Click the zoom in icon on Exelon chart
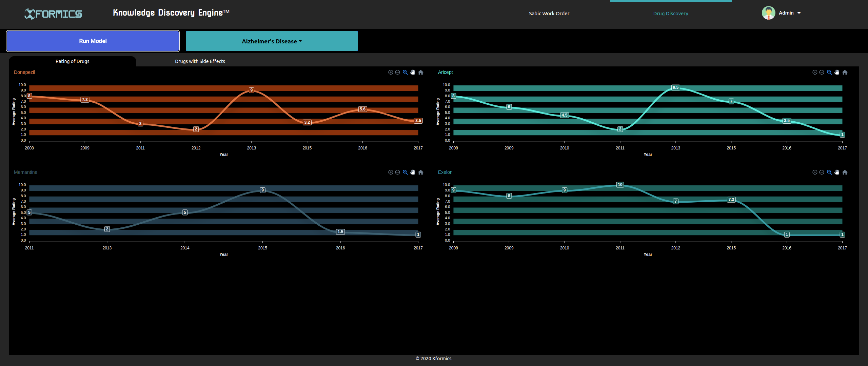Image resolution: width=868 pixels, height=366 pixels. point(815,172)
